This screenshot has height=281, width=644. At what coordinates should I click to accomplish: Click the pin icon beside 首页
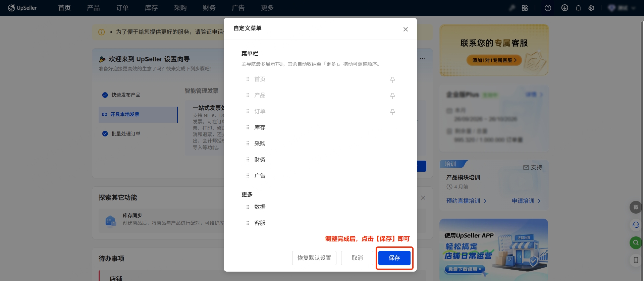pos(392,79)
